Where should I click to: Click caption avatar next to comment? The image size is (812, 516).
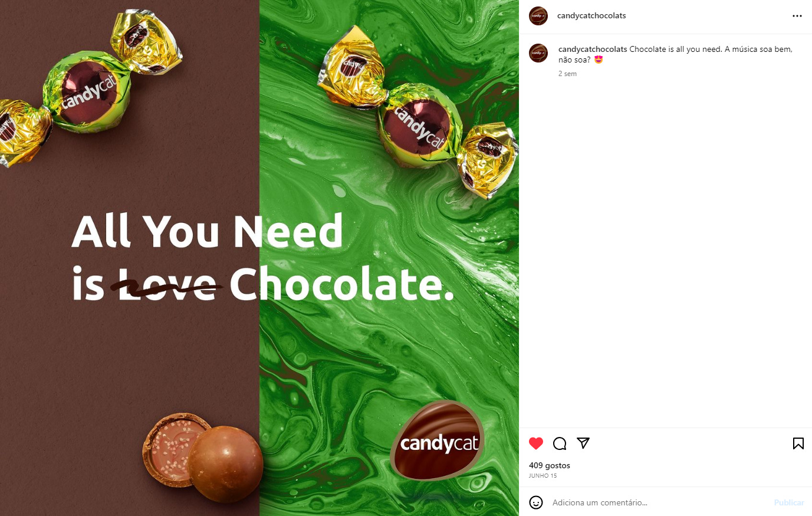coord(538,53)
